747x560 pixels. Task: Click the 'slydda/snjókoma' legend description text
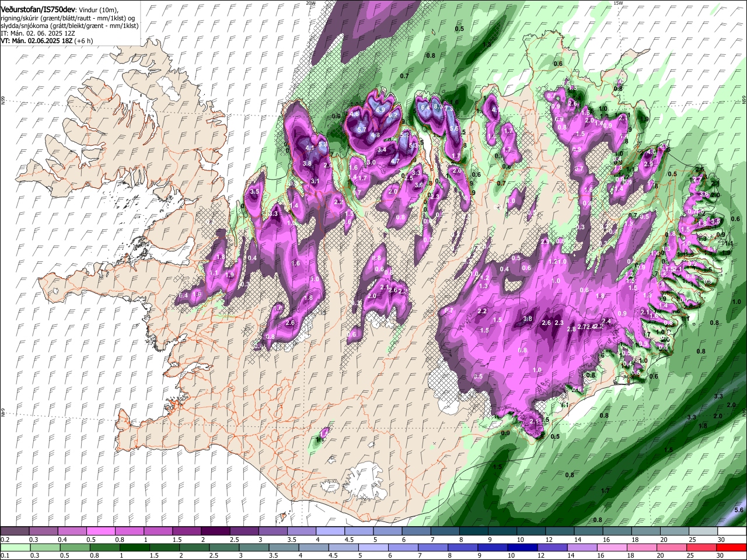(24, 26)
